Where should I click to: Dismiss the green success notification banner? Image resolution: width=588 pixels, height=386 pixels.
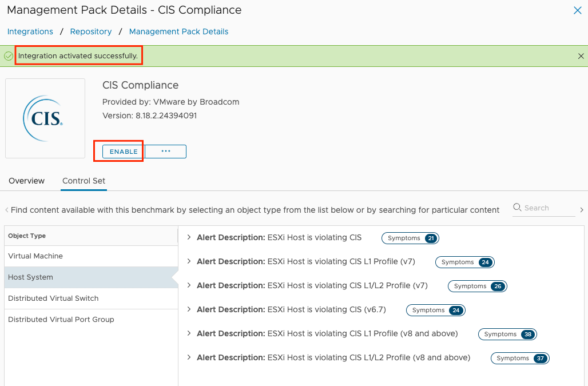click(581, 56)
